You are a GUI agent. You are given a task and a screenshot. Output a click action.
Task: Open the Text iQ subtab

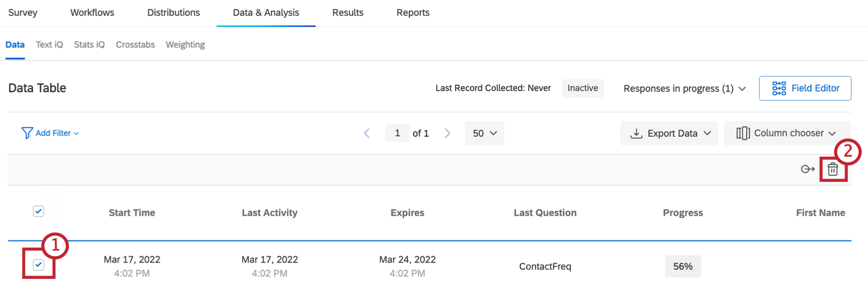(x=49, y=45)
